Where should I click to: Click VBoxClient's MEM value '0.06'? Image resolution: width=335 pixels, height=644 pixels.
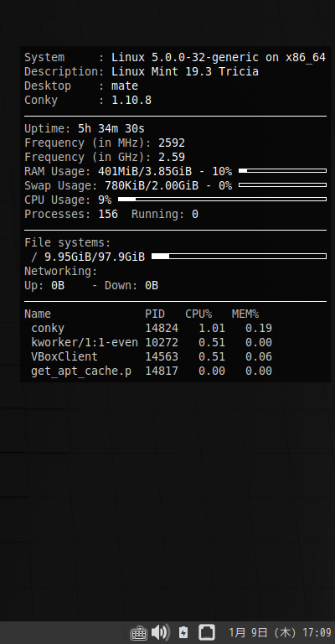coord(259,357)
